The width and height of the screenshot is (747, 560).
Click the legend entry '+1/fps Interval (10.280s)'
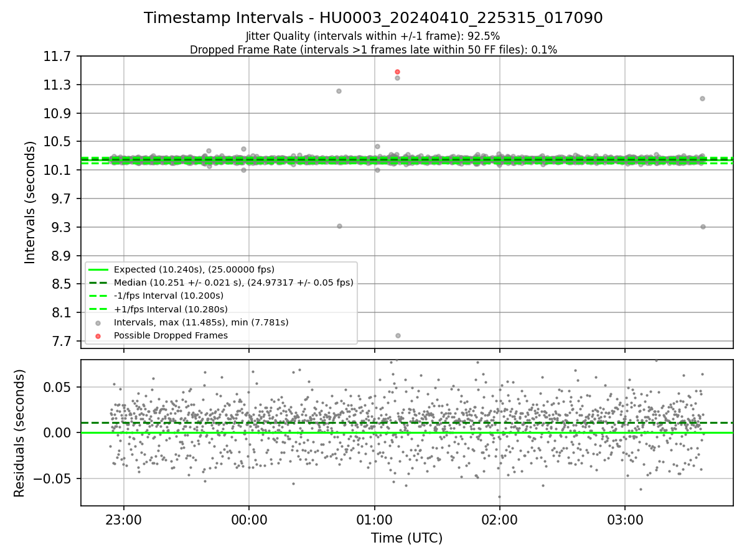pos(171,309)
